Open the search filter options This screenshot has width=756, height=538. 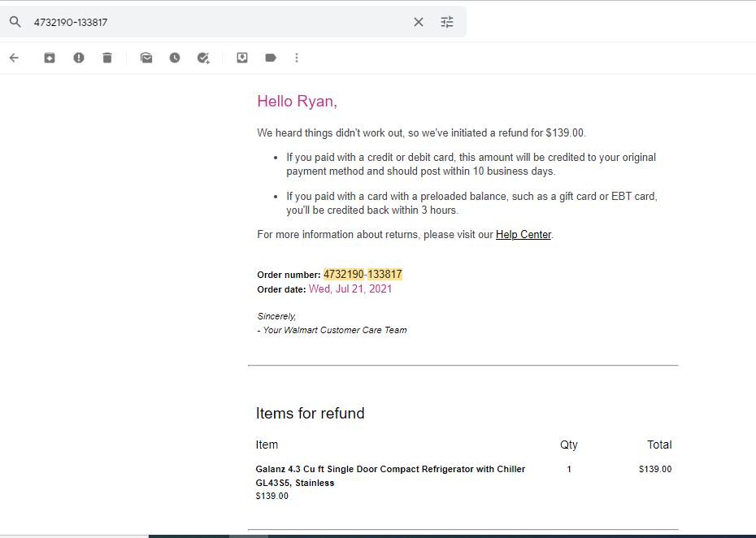[x=447, y=22]
